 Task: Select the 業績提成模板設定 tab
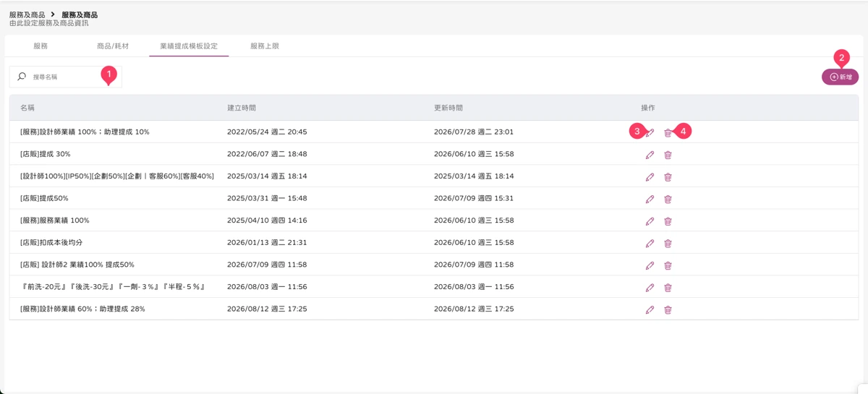tap(189, 46)
